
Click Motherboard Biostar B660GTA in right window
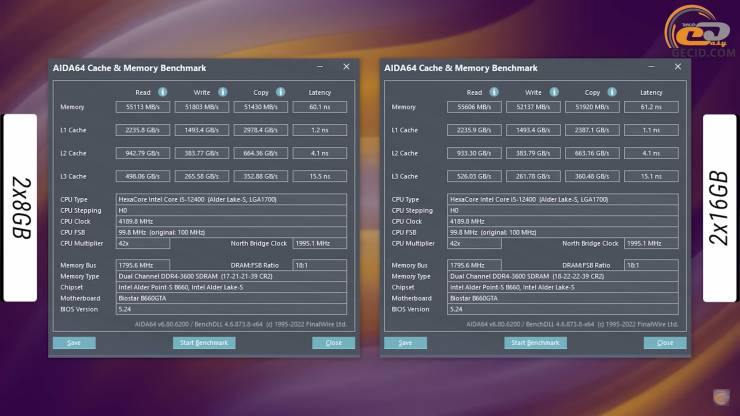click(563, 298)
